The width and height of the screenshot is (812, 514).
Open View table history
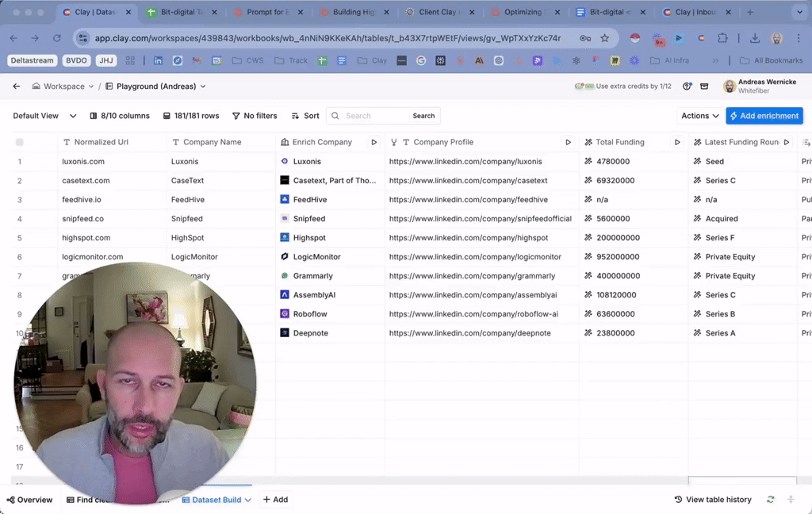pos(713,500)
